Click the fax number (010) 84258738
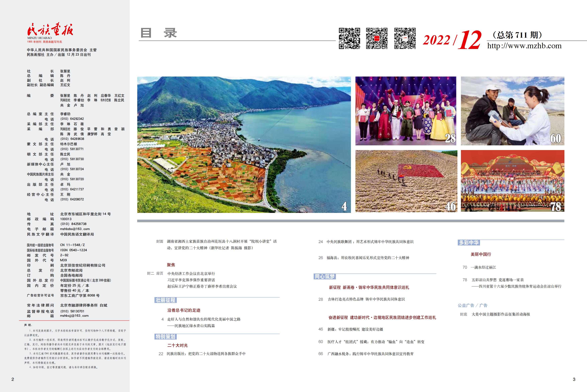Image resolution: width=587 pixels, height=392 pixels. click(x=73, y=224)
